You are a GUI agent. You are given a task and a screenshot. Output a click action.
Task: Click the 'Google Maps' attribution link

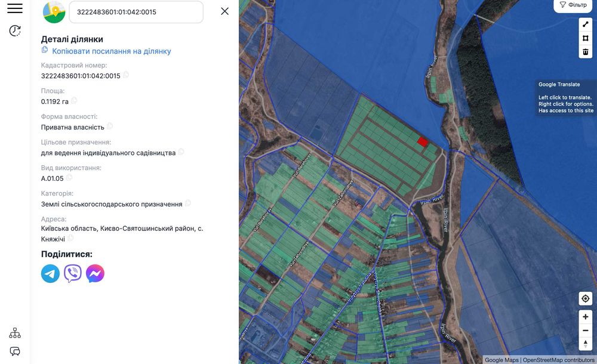point(501,360)
